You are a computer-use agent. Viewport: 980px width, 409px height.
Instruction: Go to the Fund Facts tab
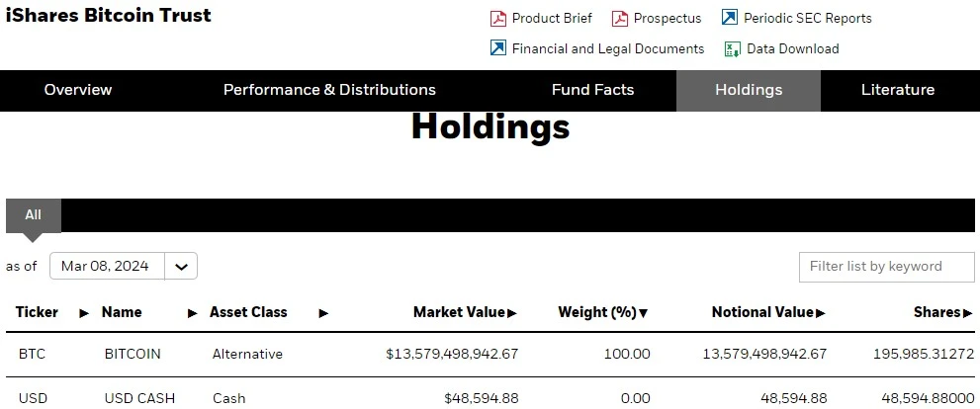click(592, 90)
